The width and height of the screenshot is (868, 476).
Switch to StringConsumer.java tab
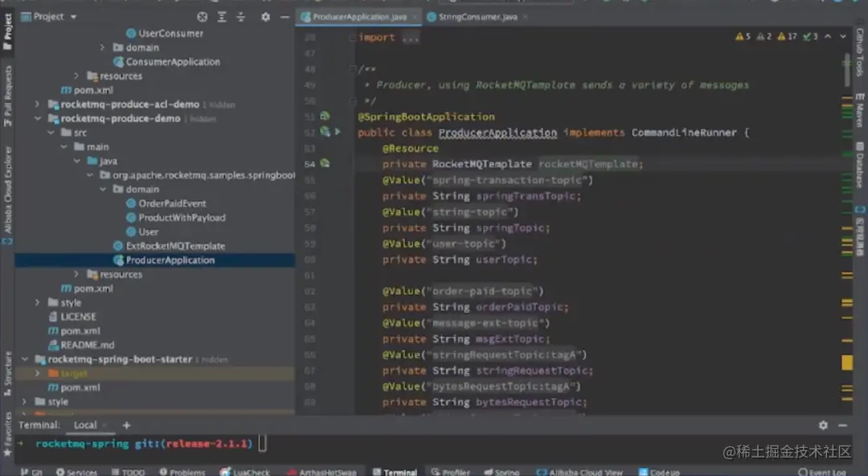477,17
